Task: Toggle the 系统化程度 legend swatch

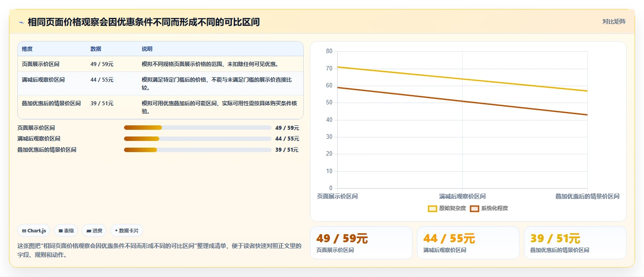Action: (475, 208)
